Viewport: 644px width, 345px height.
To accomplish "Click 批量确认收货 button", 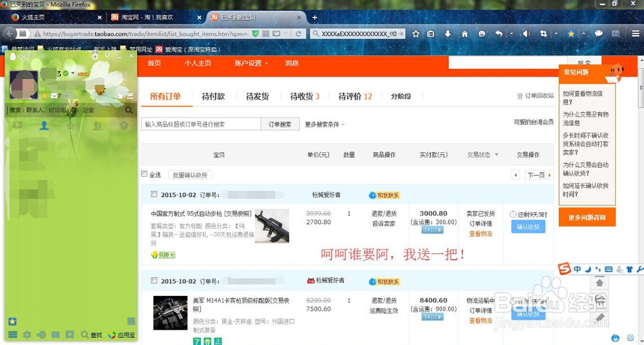I will [190, 175].
